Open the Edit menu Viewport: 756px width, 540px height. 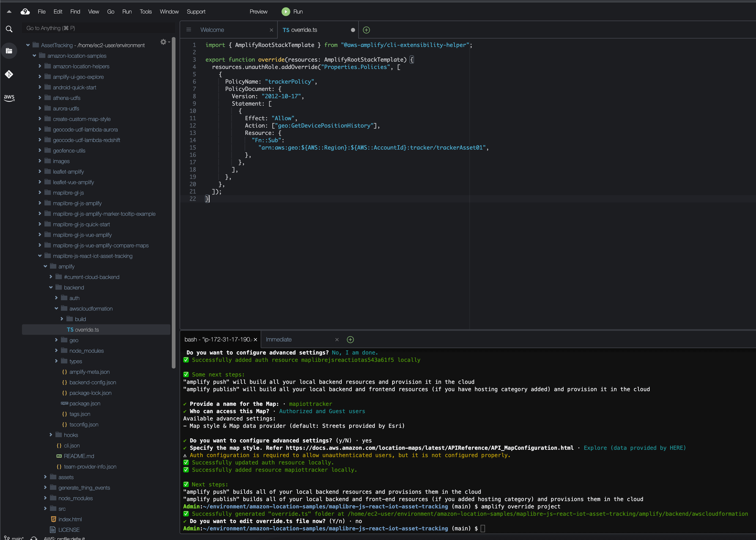coord(58,12)
